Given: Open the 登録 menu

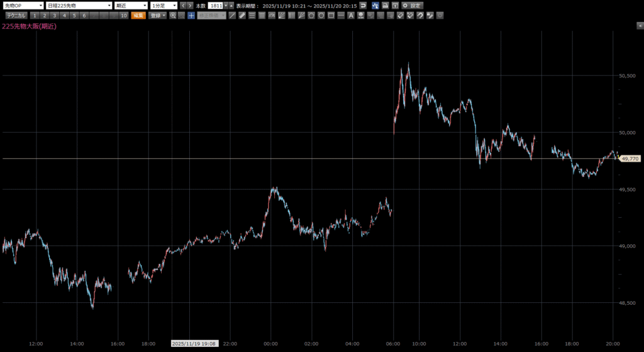Looking at the screenshot, I should click(x=157, y=15).
